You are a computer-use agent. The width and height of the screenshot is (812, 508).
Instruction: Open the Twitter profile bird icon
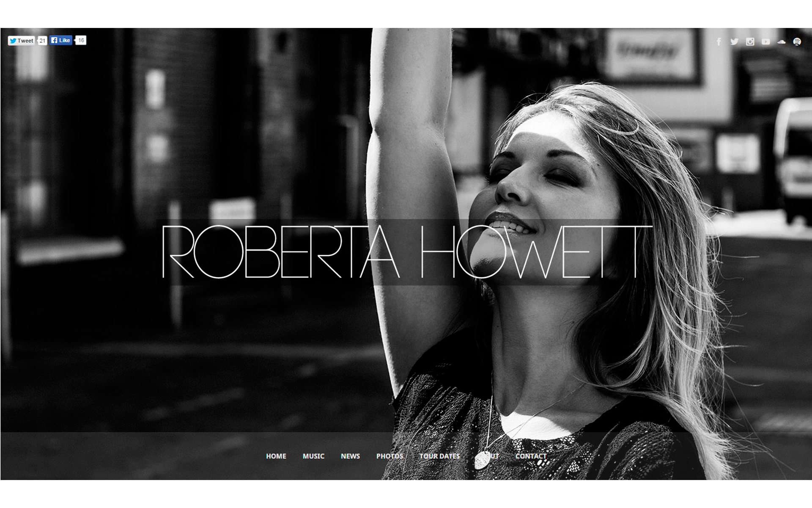tap(734, 41)
